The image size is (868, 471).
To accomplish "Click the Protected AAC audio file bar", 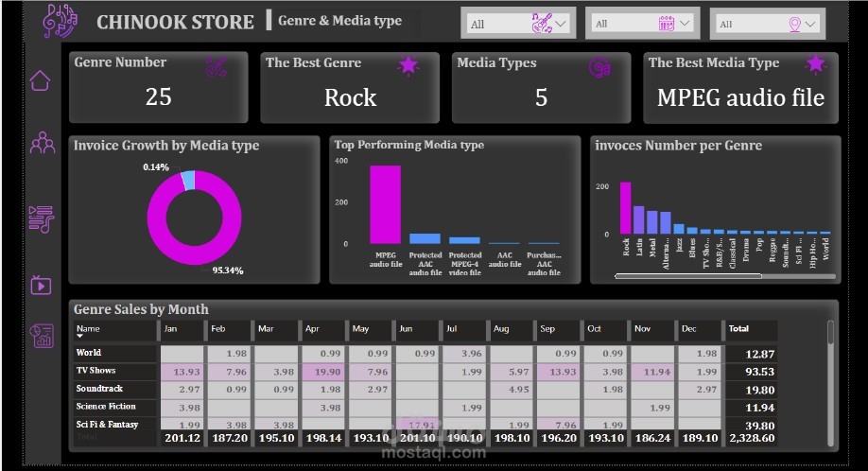I will click(425, 238).
